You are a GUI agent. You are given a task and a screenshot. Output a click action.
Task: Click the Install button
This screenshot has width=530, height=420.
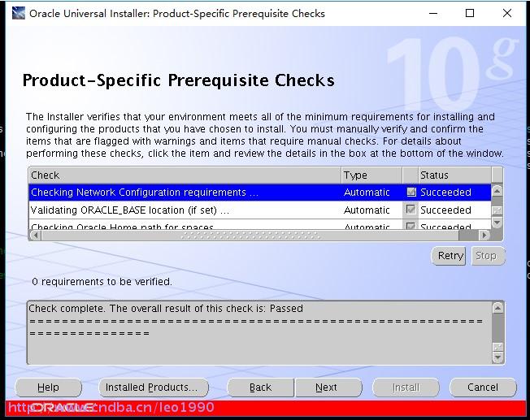click(406, 388)
